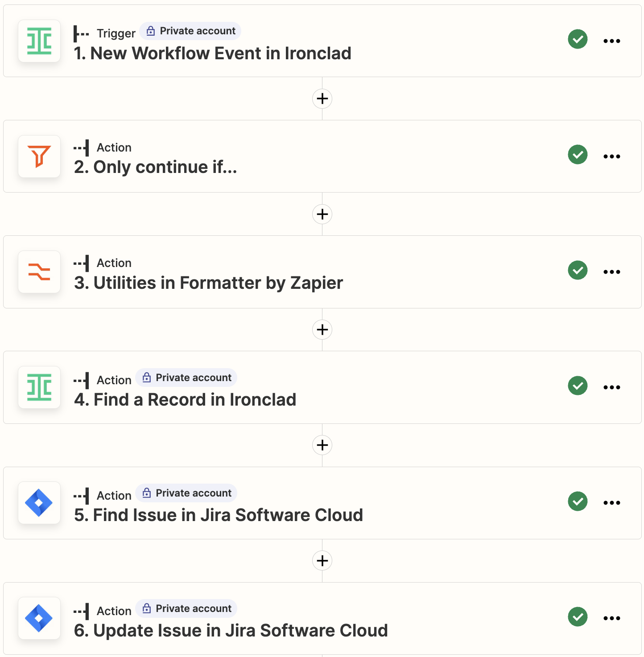
Task: Open more options for Update Issue step
Action: coord(612,618)
